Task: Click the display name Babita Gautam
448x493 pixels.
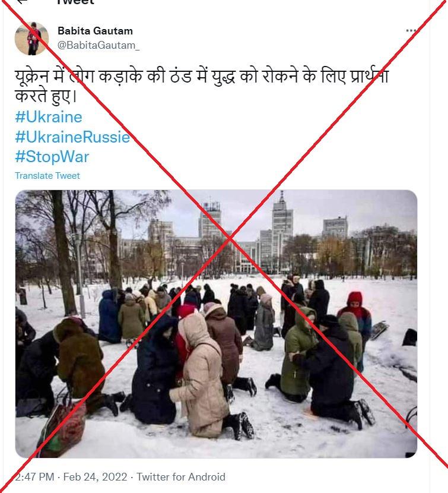Action: (x=95, y=31)
